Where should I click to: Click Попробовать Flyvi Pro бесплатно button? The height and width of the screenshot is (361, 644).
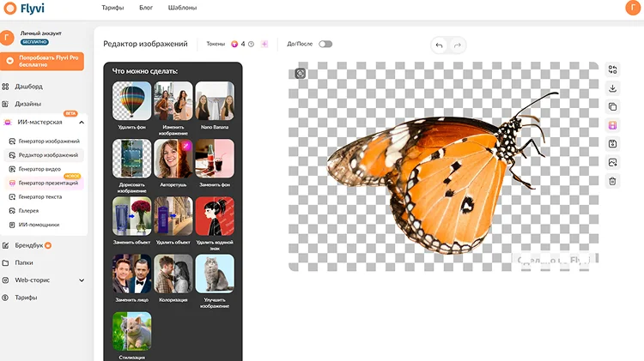[42, 61]
